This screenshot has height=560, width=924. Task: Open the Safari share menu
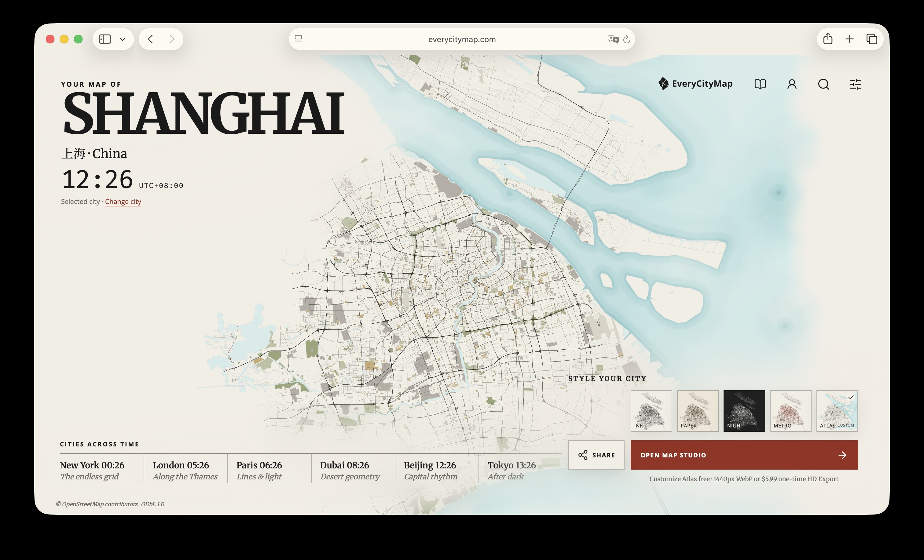[x=828, y=38]
